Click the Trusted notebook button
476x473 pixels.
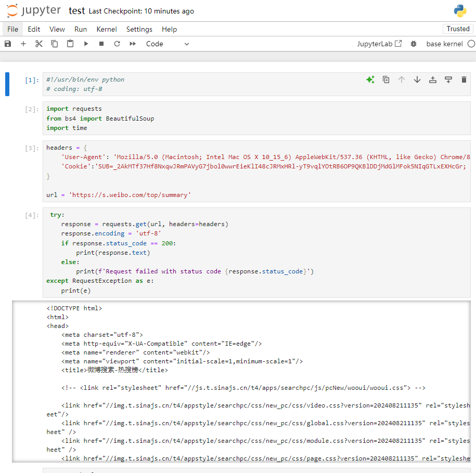point(458,29)
